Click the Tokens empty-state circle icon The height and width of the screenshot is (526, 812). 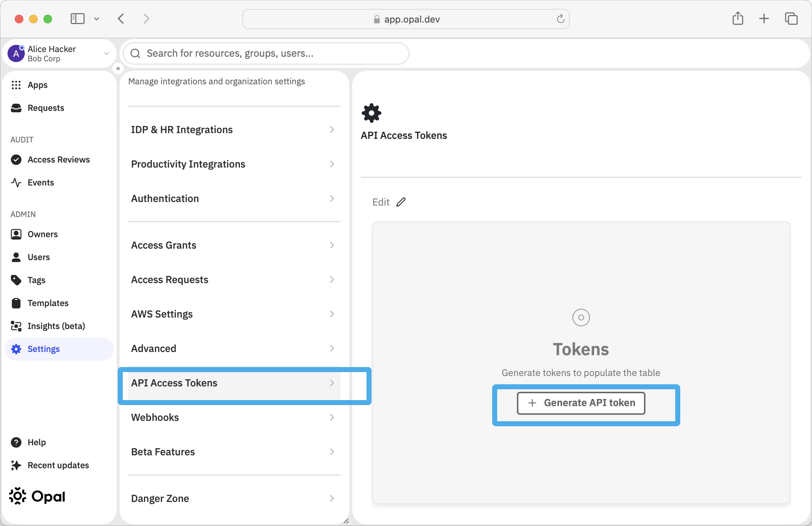pyautogui.click(x=581, y=318)
